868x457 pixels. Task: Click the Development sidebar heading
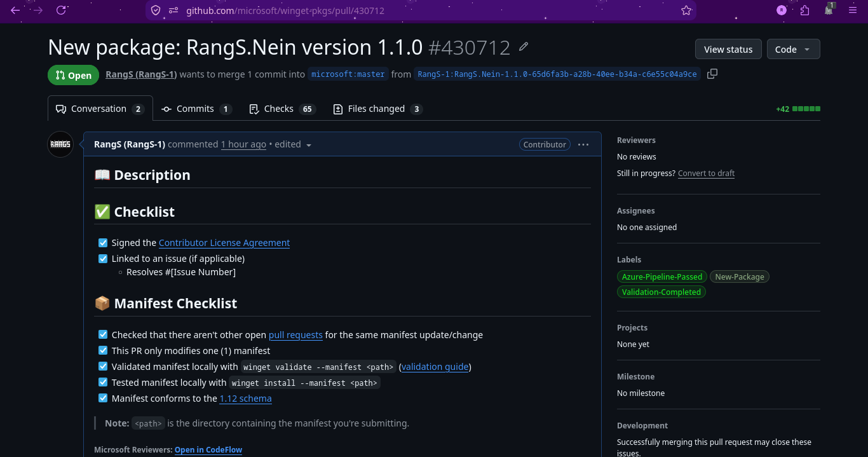(x=642, y=425)
